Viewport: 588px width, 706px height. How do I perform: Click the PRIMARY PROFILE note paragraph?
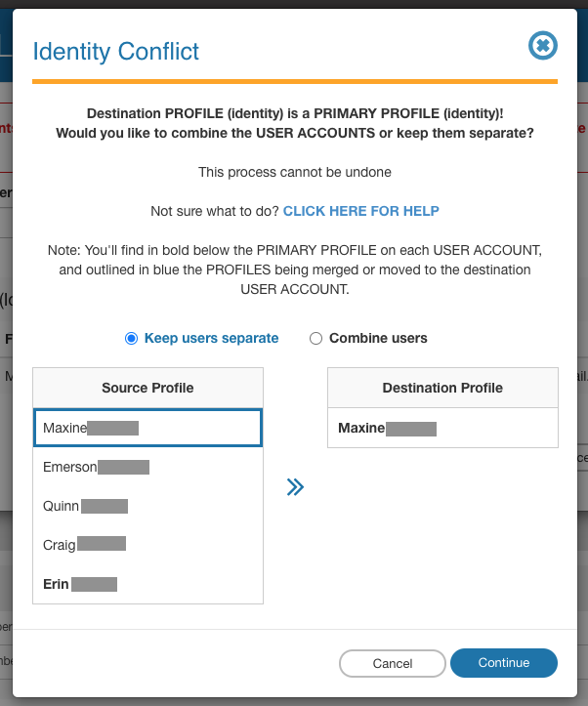pyautogui.click(x=294, y=270)
